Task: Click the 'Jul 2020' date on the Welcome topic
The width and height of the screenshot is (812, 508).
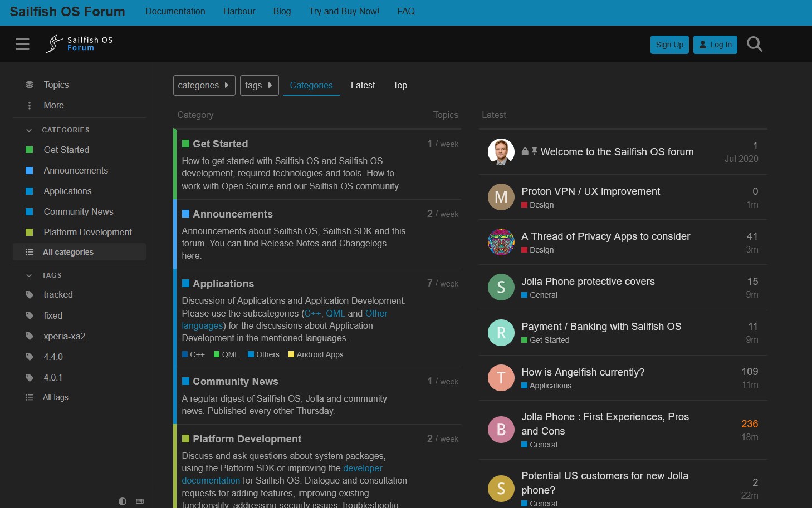Action: (x=741, y=159)
